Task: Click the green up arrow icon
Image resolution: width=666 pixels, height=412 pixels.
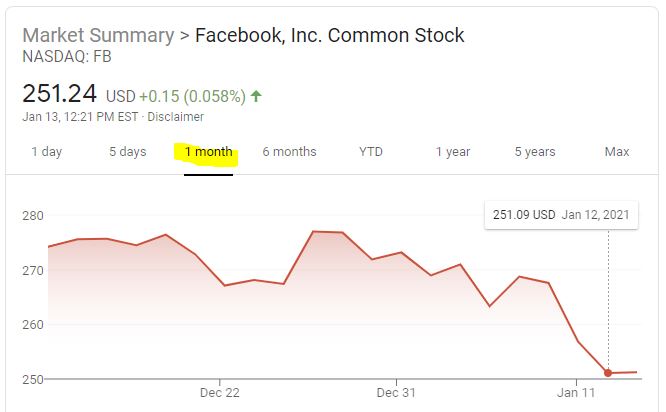Action: point(257,96)
